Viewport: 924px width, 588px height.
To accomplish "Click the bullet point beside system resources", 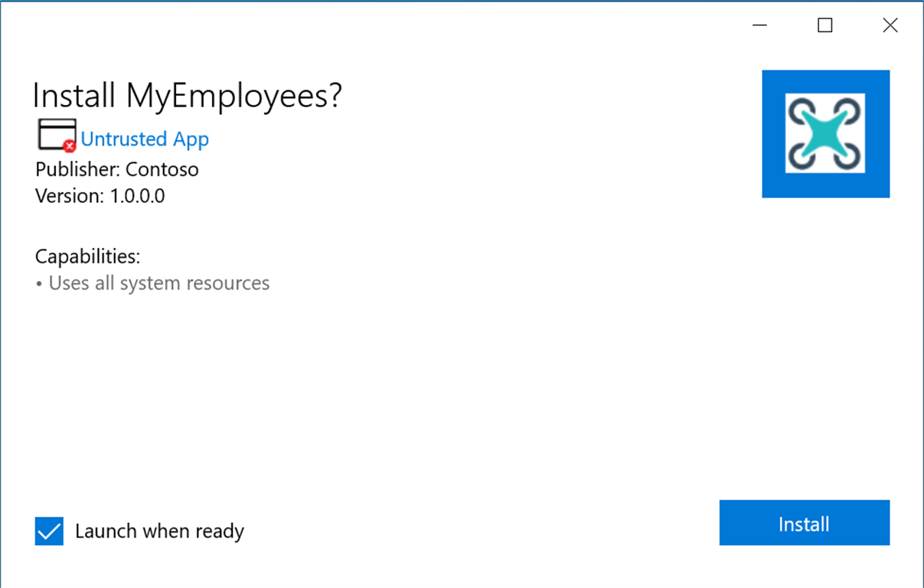I will point(39,283).
